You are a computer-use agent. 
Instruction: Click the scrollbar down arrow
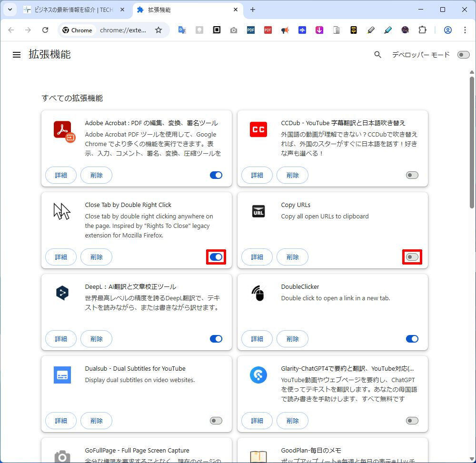click(x=471, y=459)
